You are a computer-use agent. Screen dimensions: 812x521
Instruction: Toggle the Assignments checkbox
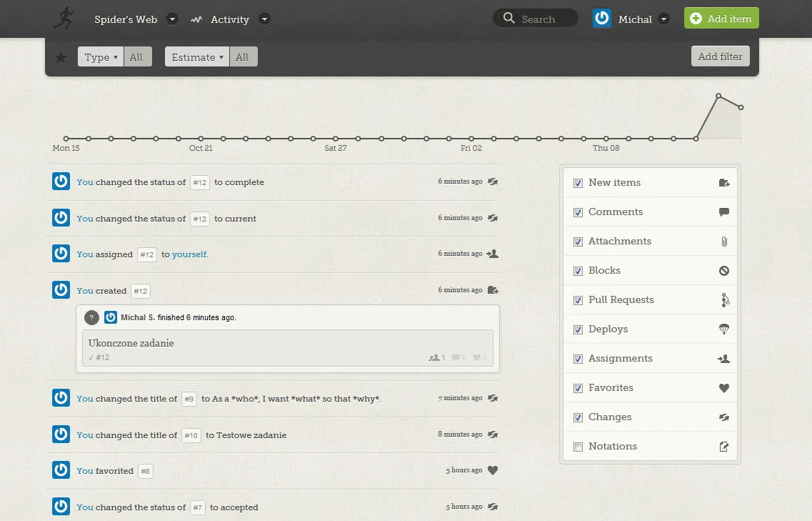578,359
